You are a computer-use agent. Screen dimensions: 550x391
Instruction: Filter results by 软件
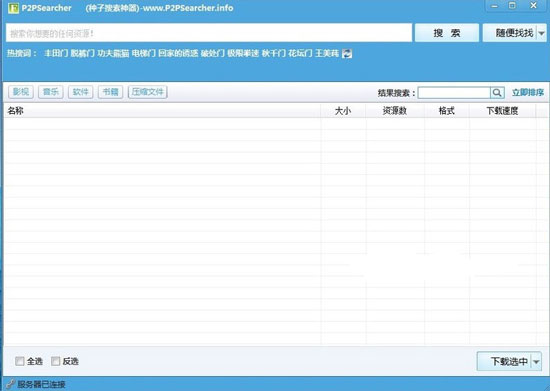pyautogui.click(x=80, y=92)
